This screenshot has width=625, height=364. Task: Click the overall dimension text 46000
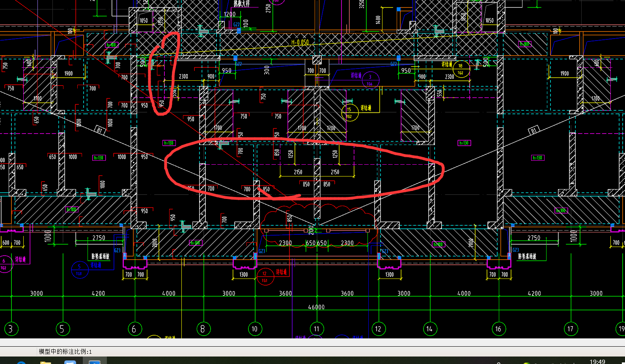pyautogui.click(x=316, y=307)
